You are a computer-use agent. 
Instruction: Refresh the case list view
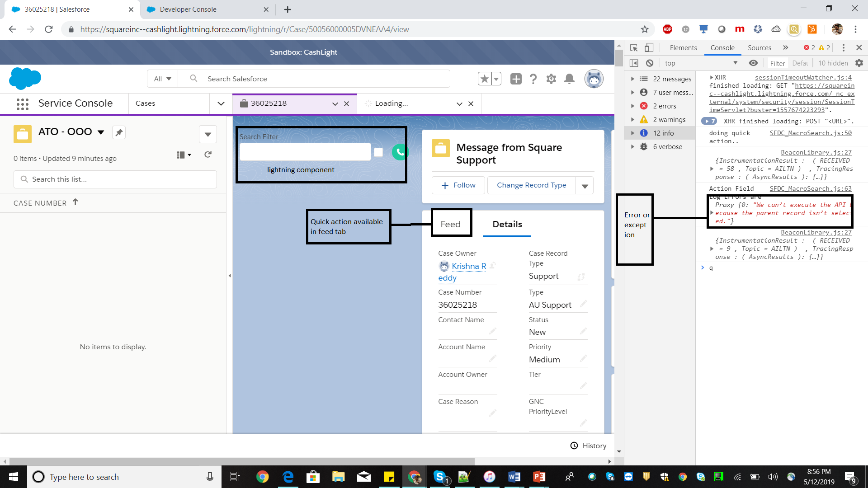pos(208,155)
